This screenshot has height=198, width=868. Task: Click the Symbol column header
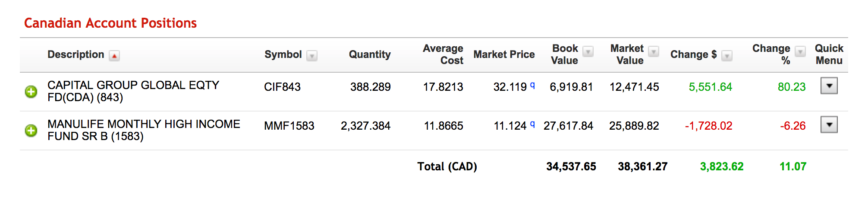coord(283,54)
